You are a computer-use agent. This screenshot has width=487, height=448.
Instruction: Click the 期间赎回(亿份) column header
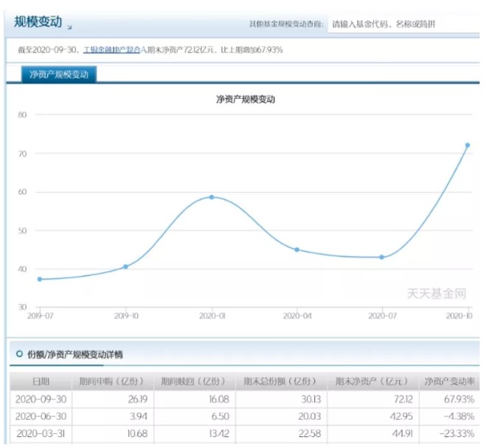[x=194, y=381]
